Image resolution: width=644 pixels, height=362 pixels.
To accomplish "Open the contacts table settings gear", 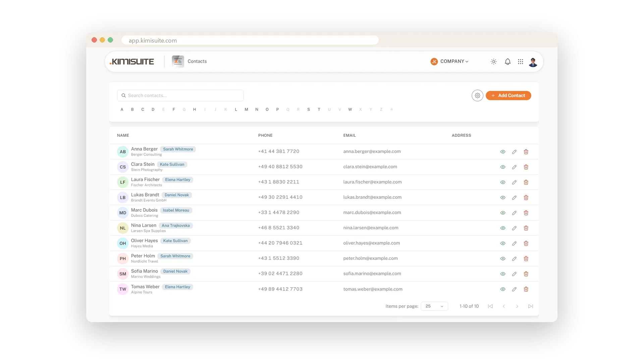I will coord(477,96).
